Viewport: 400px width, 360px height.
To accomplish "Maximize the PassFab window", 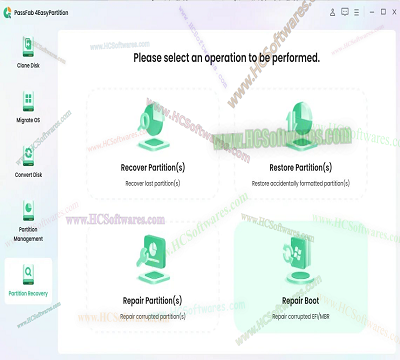I will tap(383, 12).
